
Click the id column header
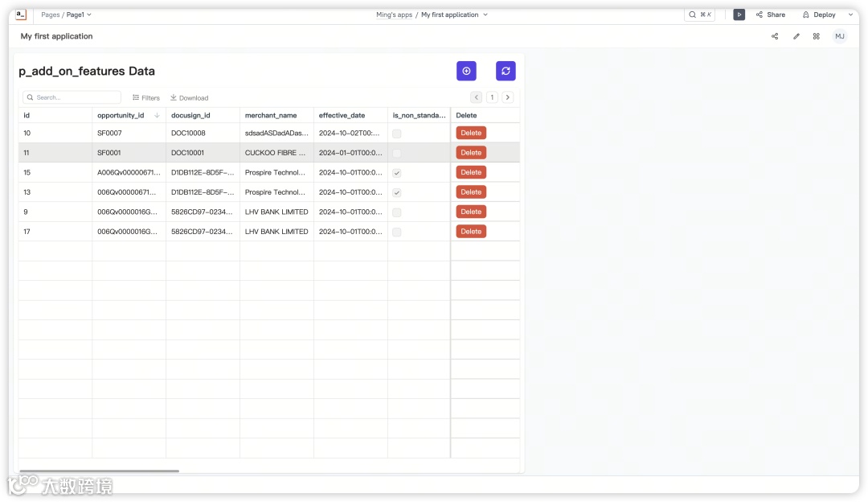point(55,116)
